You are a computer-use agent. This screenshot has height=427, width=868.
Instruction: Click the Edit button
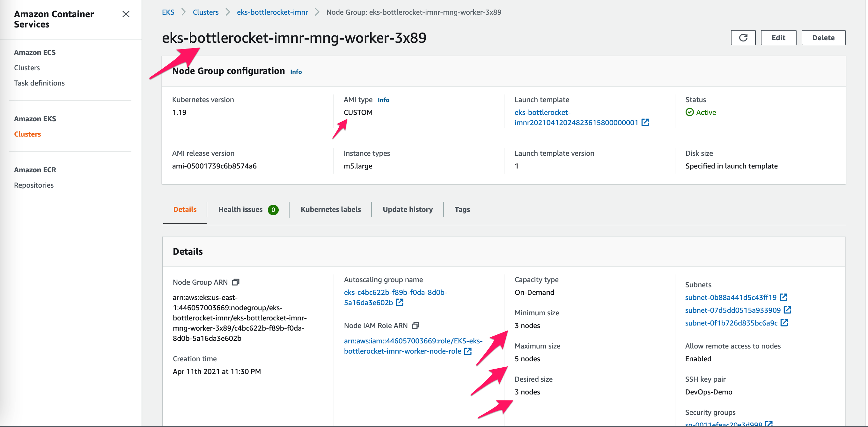(x=778, y=37)
